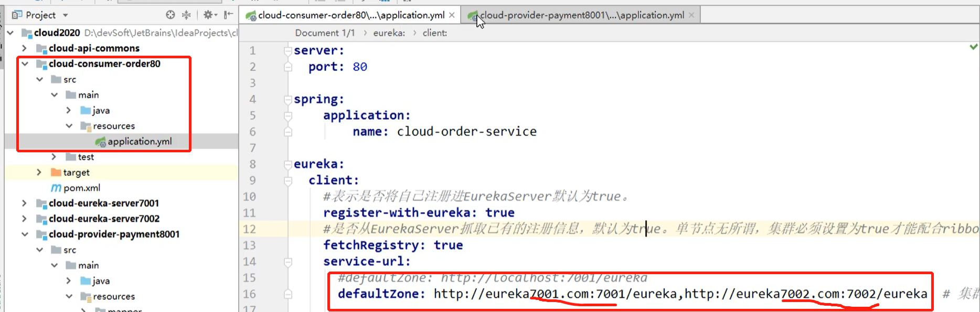980x312 pixels.
Task: Click the Maven pom.xml file icon
Action: (56, 188)
